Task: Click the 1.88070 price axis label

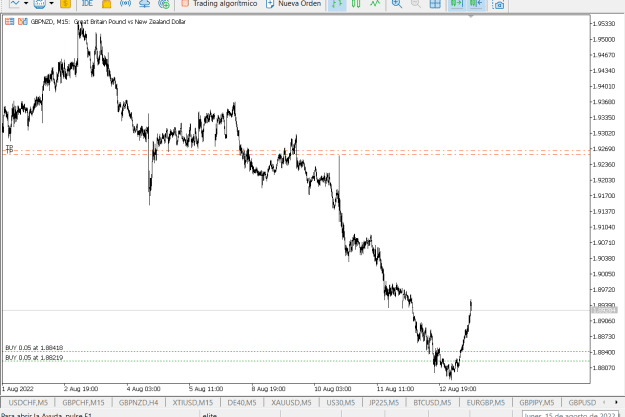Action: coord(605,368)
